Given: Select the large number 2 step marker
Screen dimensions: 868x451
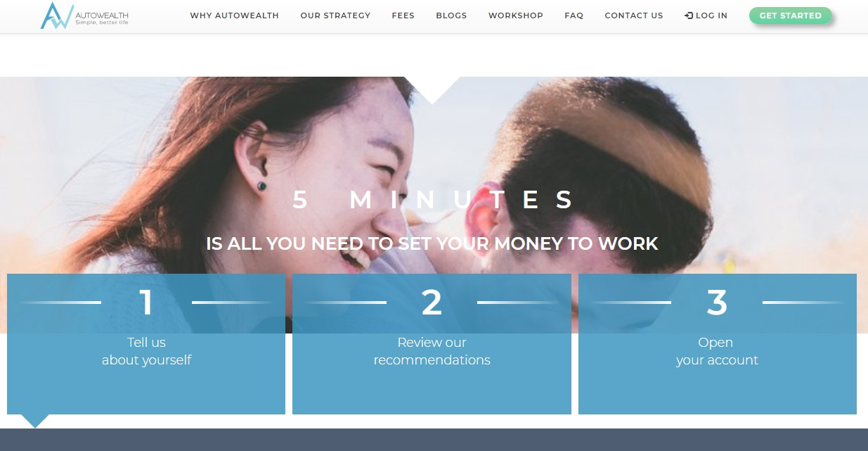Looking at the screenshot, I should tap(432, 303).
